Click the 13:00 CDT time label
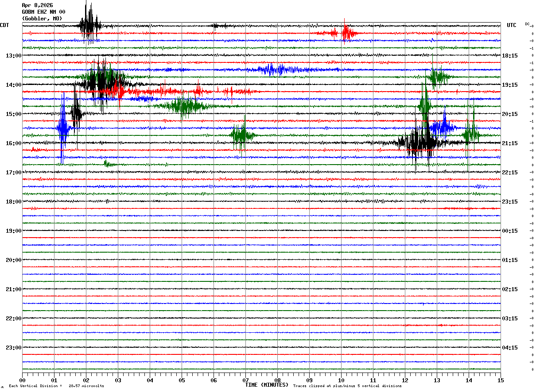536x392 pixels. click(13, 56)
